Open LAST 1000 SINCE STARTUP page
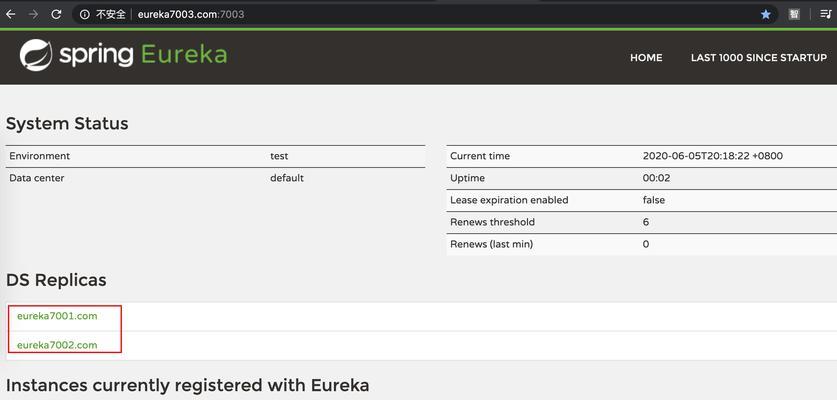The height and width of the screenshot is (400, 837). pos(759,58)
